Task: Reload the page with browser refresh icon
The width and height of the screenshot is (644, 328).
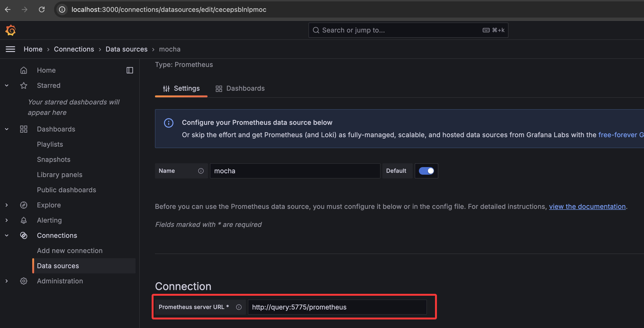Action: tap(41, 9)
